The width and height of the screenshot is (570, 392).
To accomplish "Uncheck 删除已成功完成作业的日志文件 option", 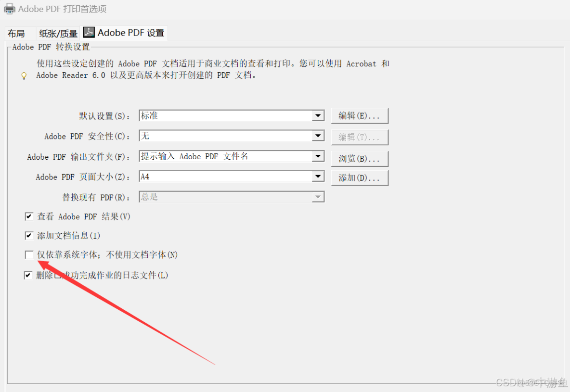I will tap(28, 276).
